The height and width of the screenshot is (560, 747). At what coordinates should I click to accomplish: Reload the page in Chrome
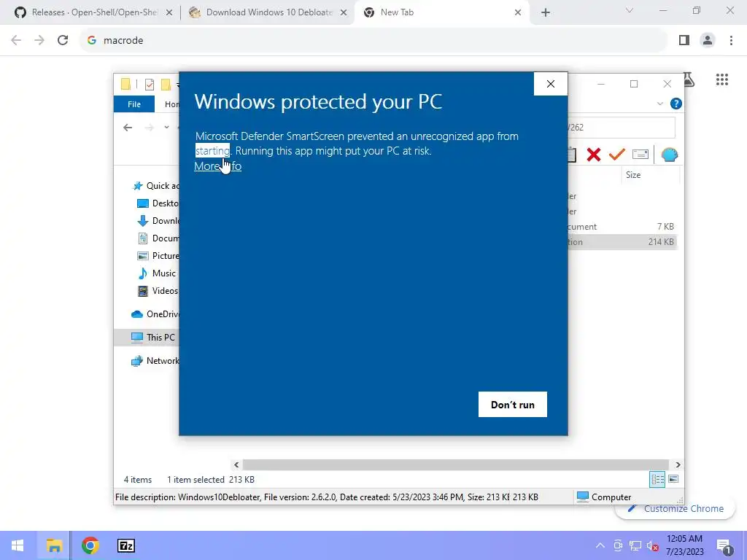tap(63, 41)
